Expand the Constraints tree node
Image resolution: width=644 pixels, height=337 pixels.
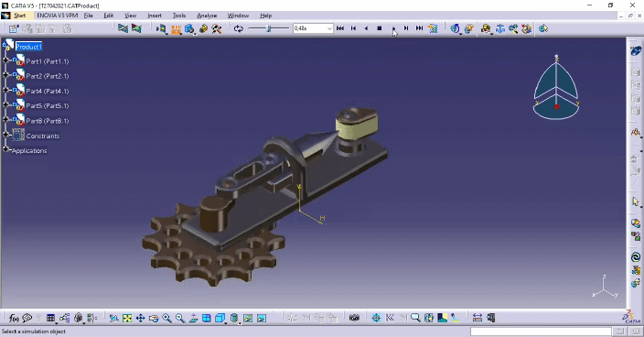point(5,135)
